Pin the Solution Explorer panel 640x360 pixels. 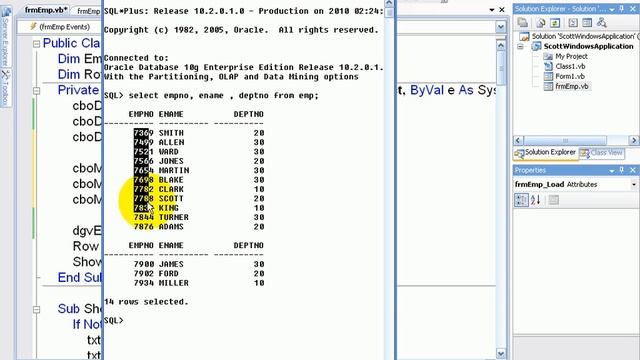(x=622, y=9)
